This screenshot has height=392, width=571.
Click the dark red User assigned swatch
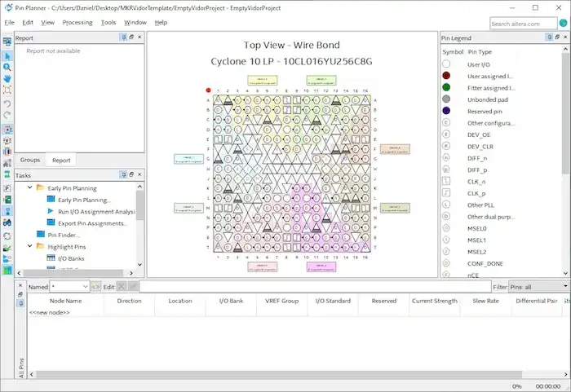pyautogui.click(x=446, y=75)
